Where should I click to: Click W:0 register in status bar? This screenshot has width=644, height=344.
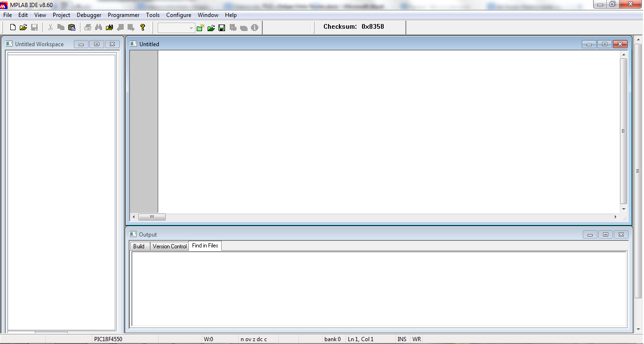click(x=208, y=339)
